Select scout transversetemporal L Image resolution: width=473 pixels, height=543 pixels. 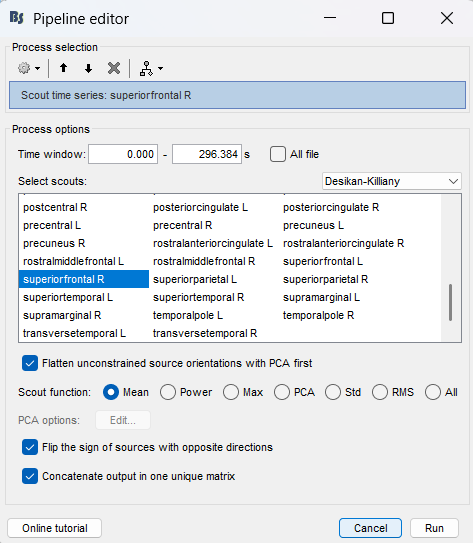click(x=74, y=333)
